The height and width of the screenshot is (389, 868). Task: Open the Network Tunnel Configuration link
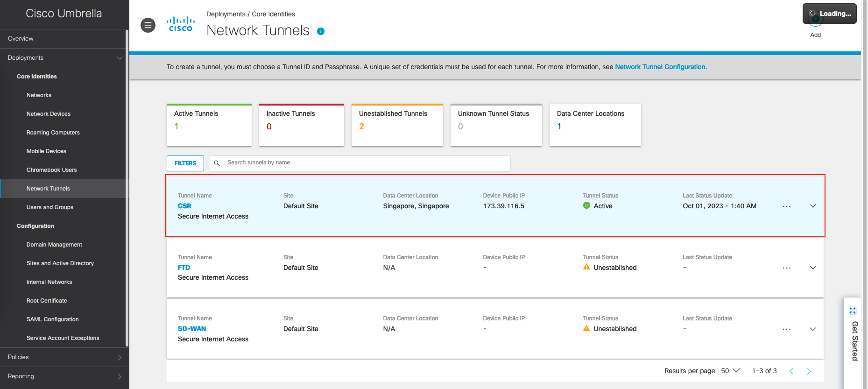pos(661,67)
